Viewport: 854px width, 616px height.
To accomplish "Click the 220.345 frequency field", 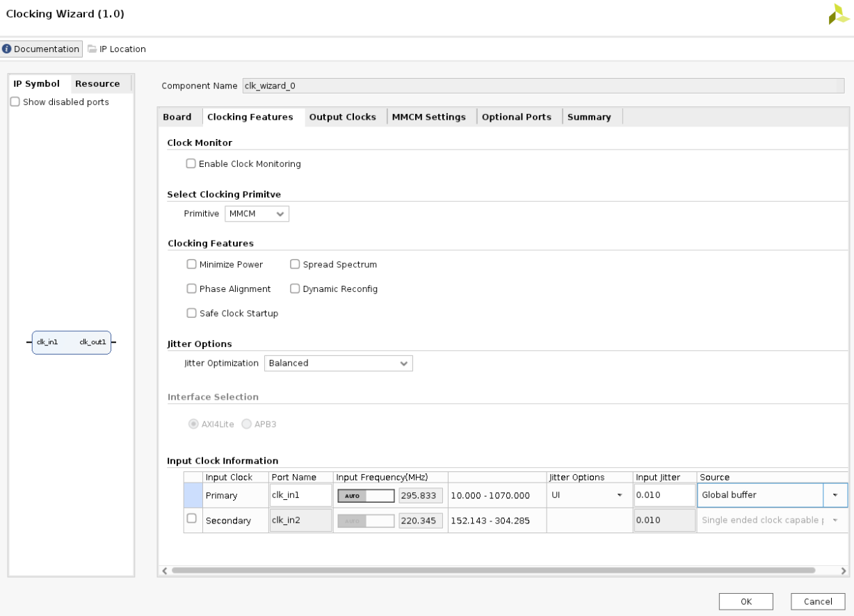I will pyautogui.click(x=421, y=521).
